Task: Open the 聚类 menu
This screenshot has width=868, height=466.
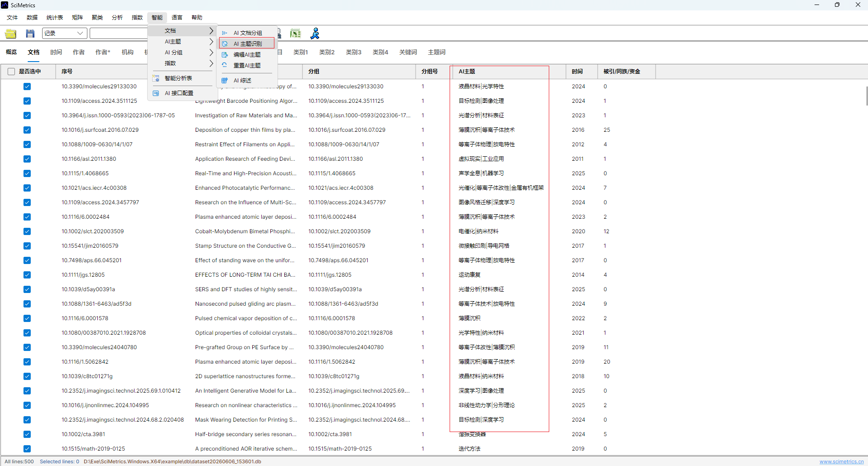Action: tap(97, 18)
